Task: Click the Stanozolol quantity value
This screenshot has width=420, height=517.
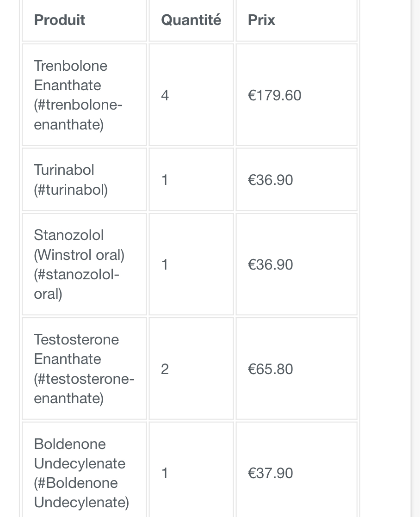Action: 165,265
